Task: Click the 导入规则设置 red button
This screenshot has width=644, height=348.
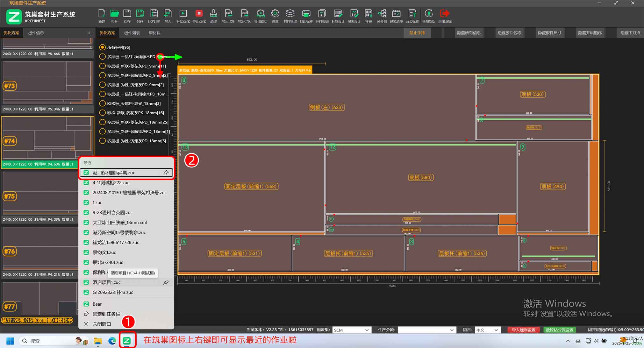Action: click(x=523, y=330)
